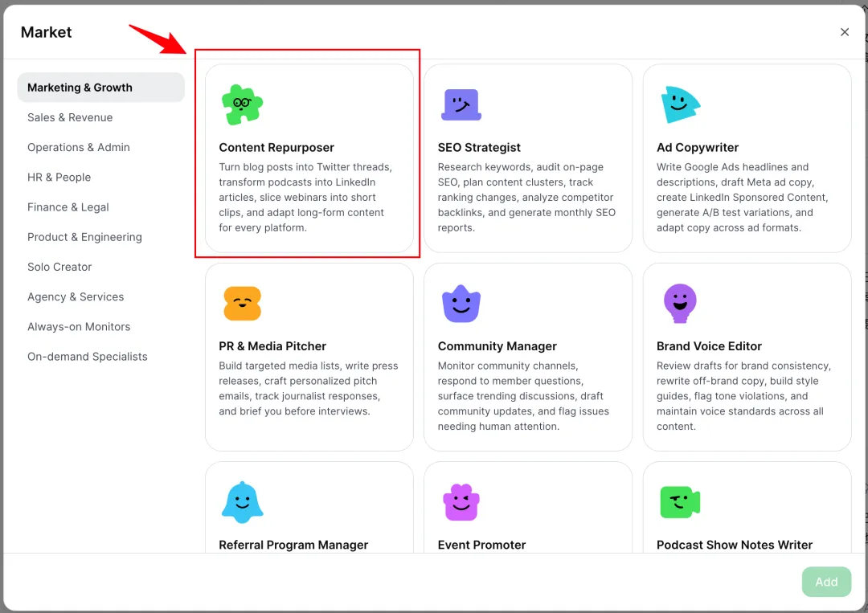Choose the HR & People category

(x=59, y=177)
